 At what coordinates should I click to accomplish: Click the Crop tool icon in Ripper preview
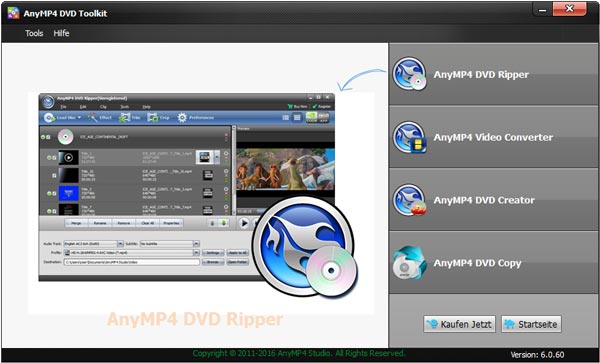click(x=153, y=117)
